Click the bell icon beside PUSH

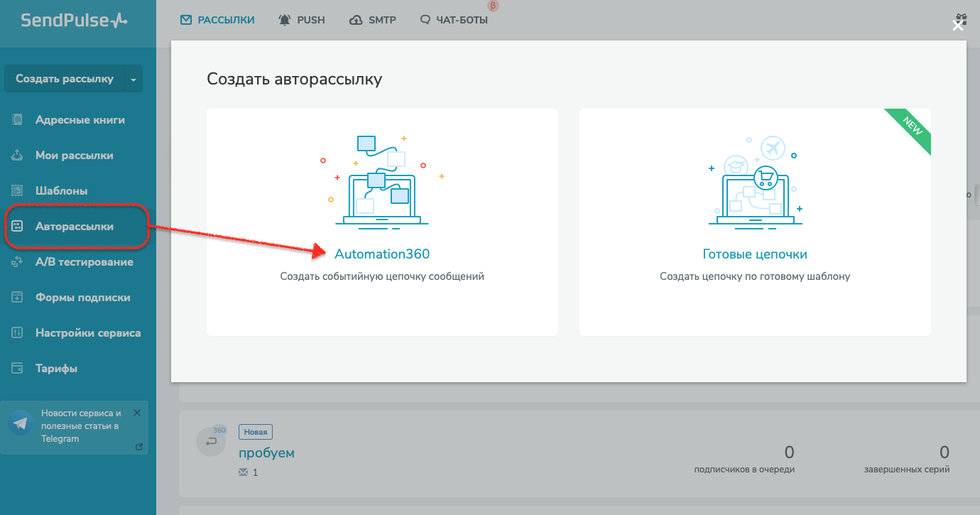click(x=285, y=20)
